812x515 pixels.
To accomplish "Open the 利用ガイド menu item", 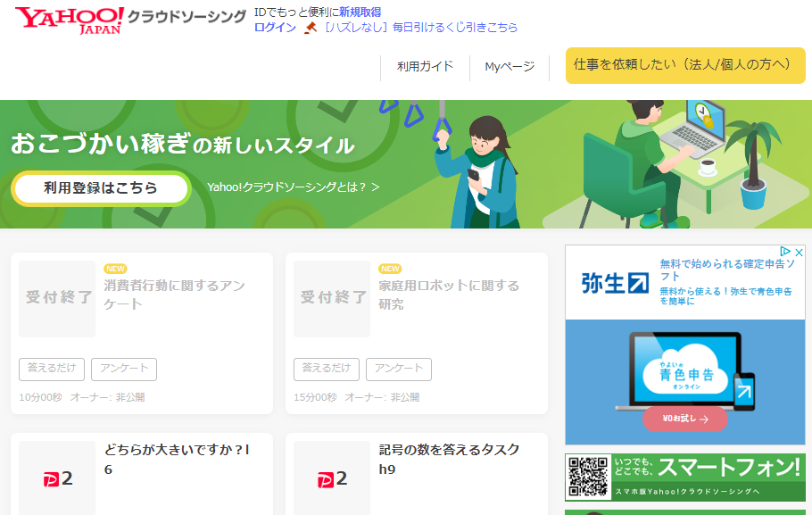I will [x=425, y=66].
